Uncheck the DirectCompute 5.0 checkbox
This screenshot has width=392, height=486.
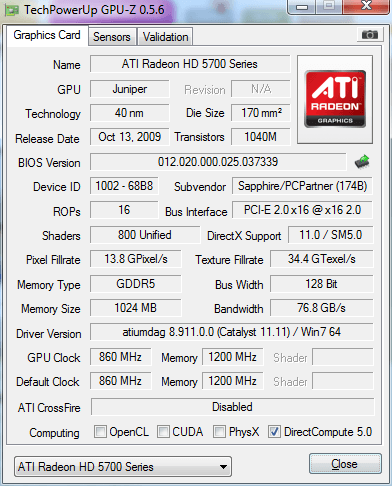tap(274, 431)
